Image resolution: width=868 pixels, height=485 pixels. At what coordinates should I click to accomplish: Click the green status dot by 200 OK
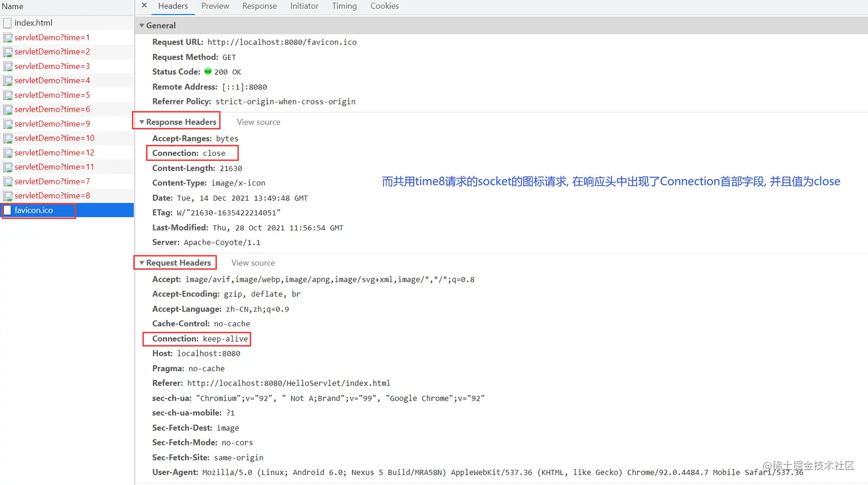[208, 71]
